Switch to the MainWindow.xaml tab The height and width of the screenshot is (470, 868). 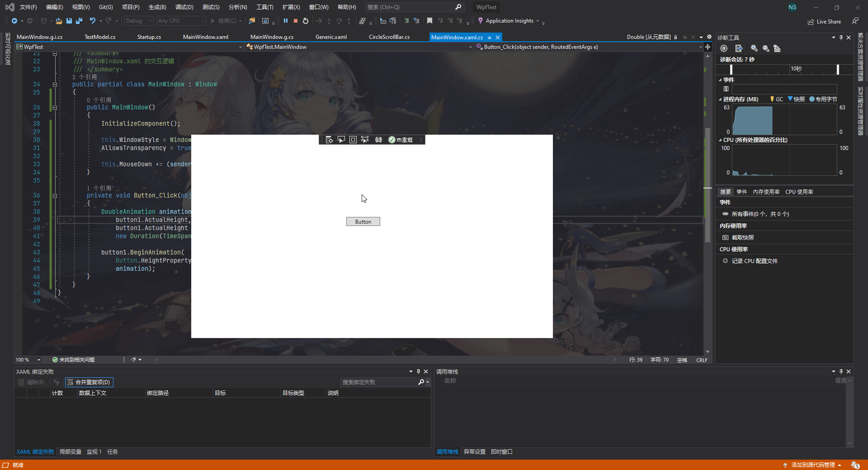pos(206,37)
